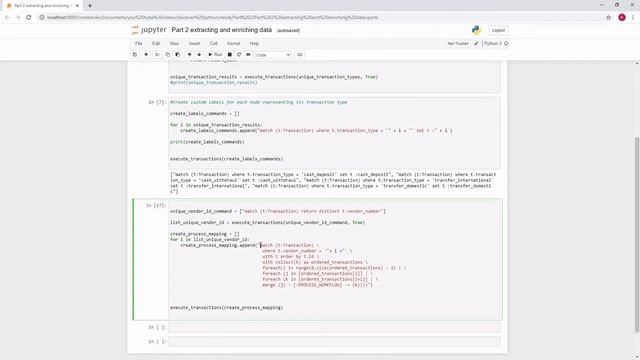Open the View menu
The width and height of the screenshot is (640, 360).
[174, 43]
